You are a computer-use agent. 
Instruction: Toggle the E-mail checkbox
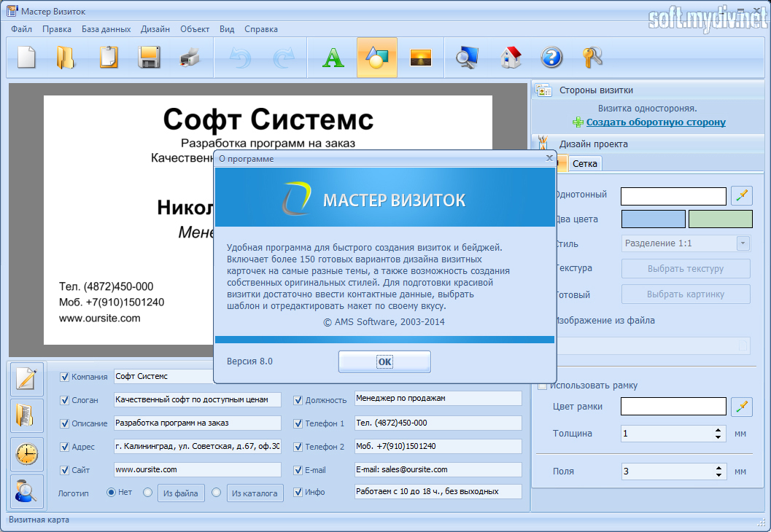[298, 470]
